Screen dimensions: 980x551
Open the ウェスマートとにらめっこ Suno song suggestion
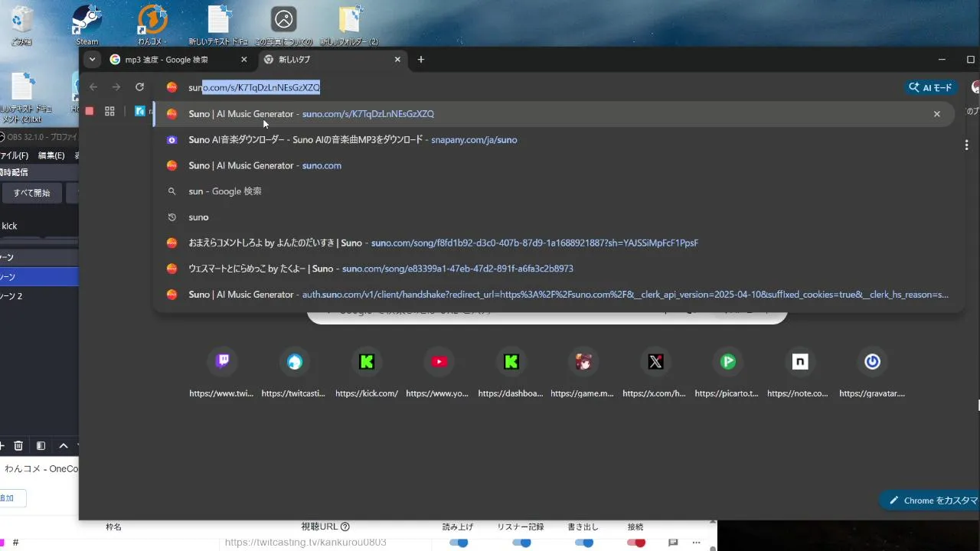[x=555, y=269]
